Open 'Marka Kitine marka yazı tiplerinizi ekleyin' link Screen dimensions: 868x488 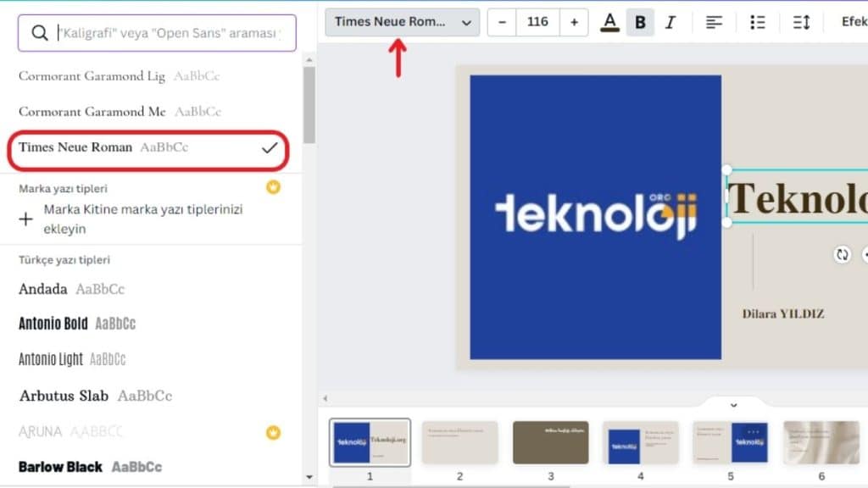(x=143, y=219)
